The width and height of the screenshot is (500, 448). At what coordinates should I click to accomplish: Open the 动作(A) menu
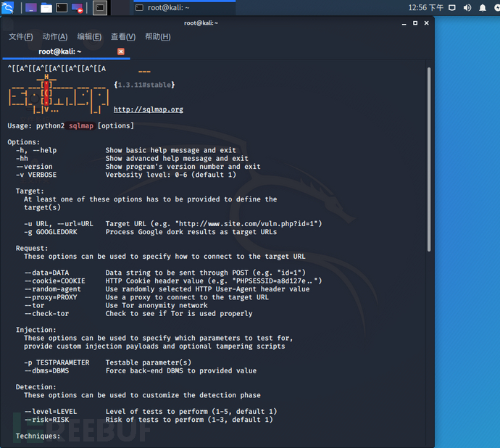click(x=55, y=37)
